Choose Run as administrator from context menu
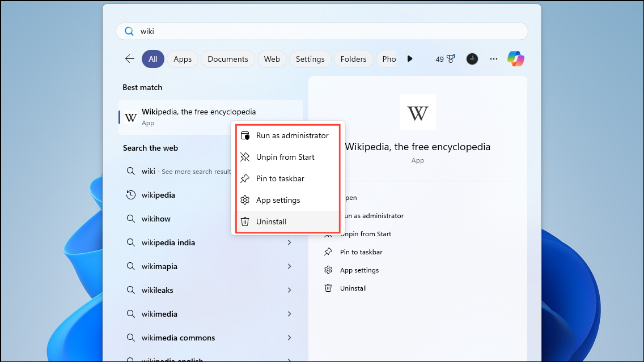 pos(288,135)
